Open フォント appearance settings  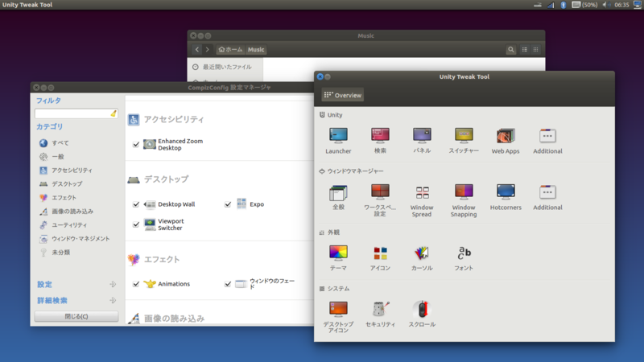click(464, 257)
